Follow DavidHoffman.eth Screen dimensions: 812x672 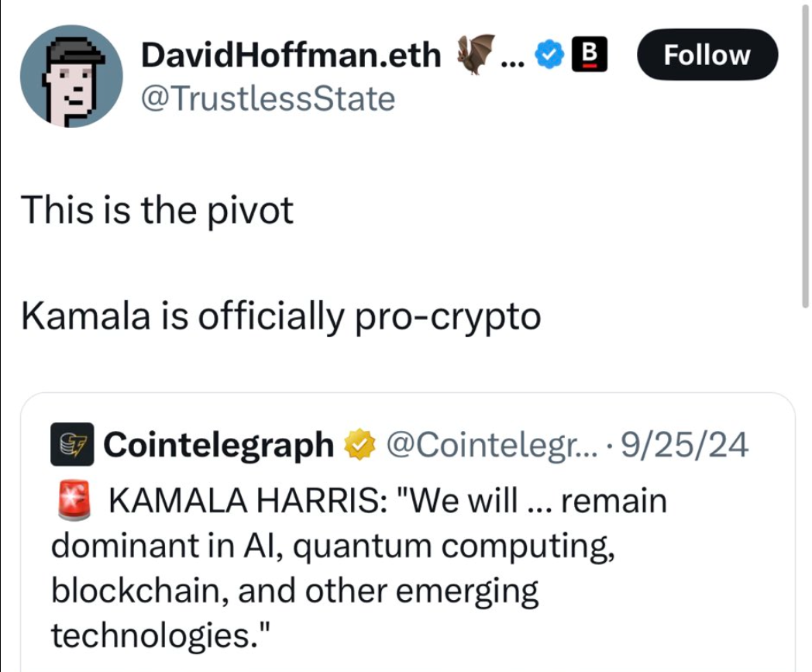(x=707, y=54)
